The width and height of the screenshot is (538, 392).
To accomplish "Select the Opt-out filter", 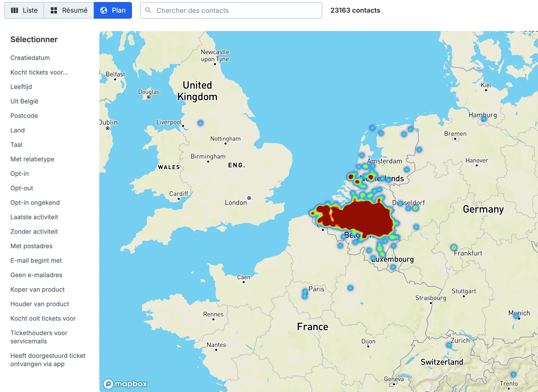I will 22,188.
